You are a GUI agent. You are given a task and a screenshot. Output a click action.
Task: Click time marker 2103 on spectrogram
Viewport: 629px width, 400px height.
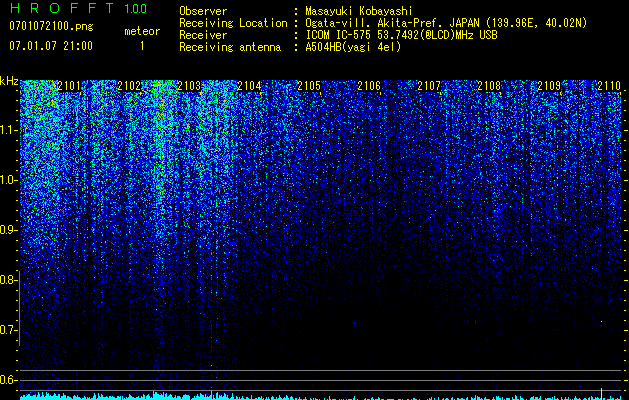pos(189,86)
